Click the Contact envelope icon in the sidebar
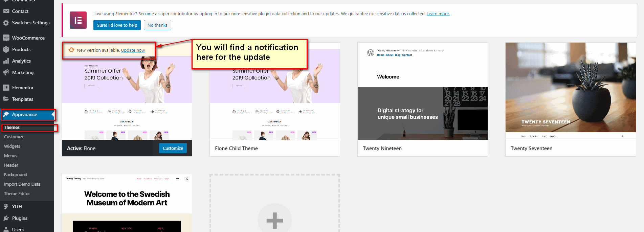Viewport: 644px width, 232px height. coord(6,11)
